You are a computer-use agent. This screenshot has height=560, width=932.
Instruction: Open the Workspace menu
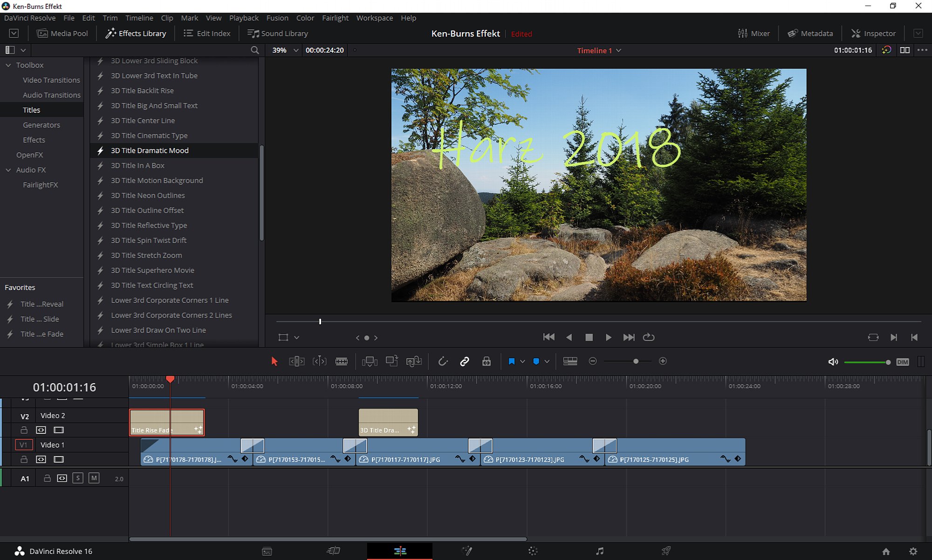coord(374,18)
